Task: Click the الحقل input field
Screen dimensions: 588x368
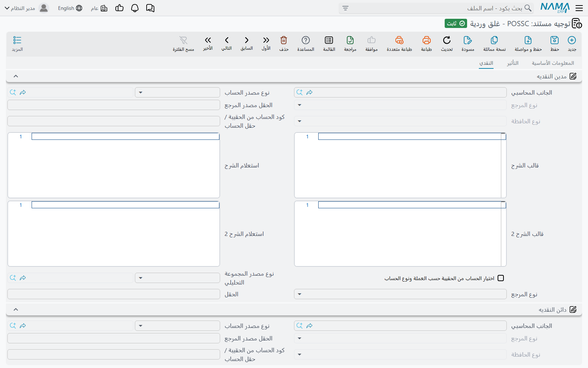Action: point(114,294)
